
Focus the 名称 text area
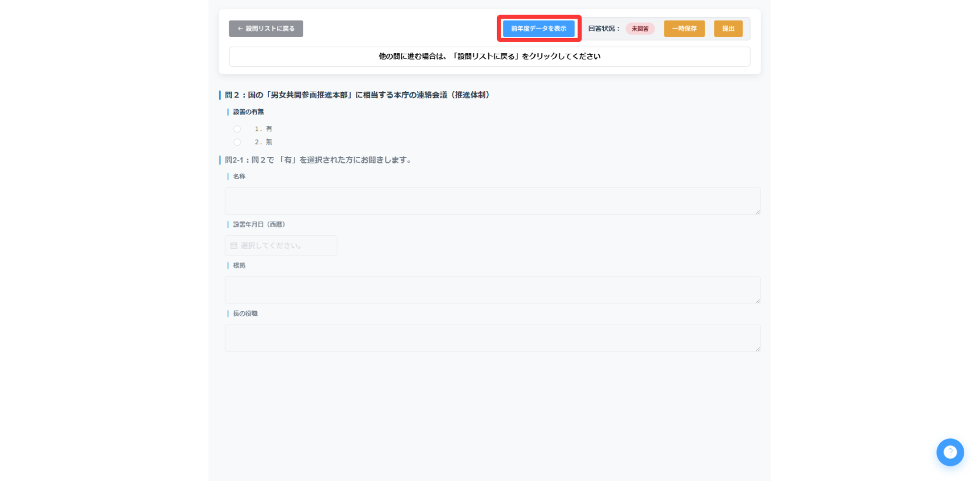(492, 201)
